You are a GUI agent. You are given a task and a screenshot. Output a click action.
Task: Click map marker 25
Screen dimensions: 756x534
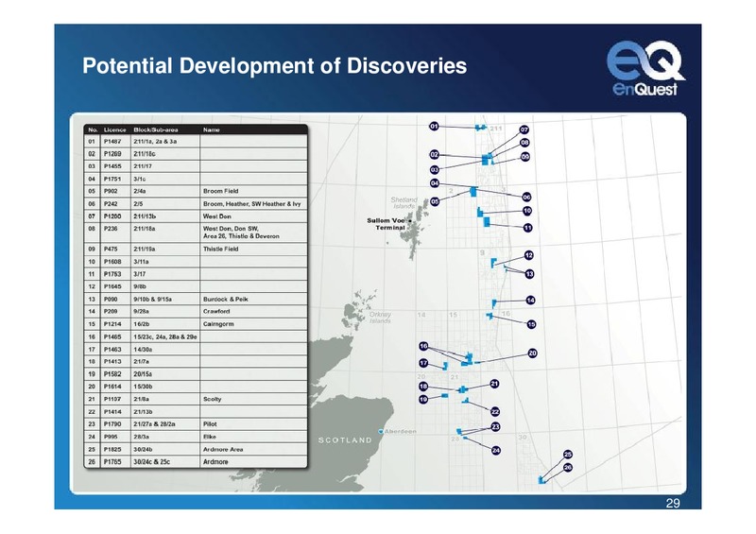568,455
